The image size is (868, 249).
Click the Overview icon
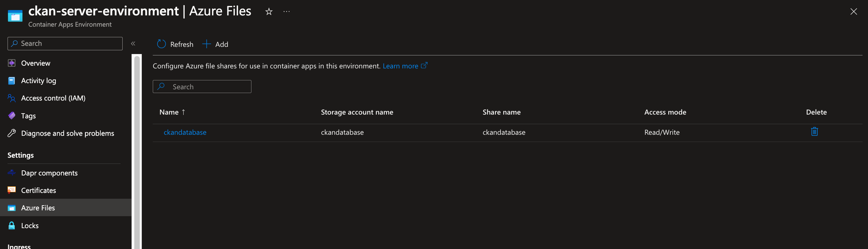(x=12, y=63)
